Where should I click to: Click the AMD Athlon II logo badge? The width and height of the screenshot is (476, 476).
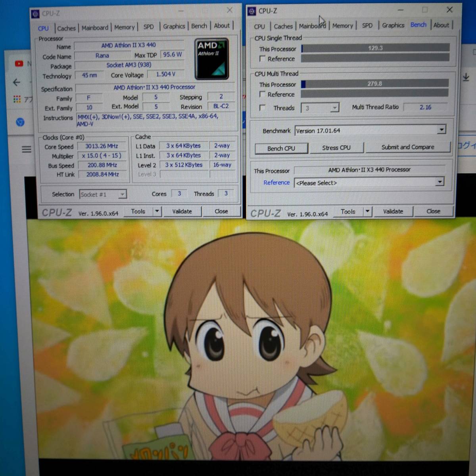pos(211,59)
